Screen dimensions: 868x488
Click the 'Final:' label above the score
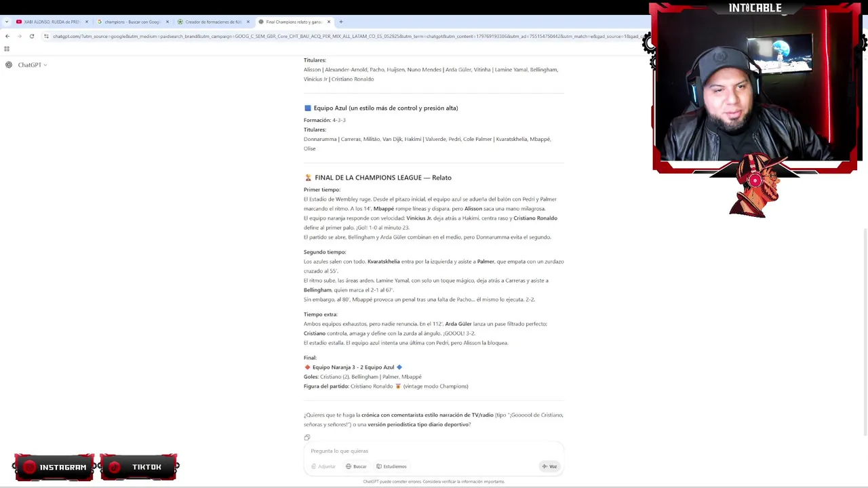coord(310,358)
